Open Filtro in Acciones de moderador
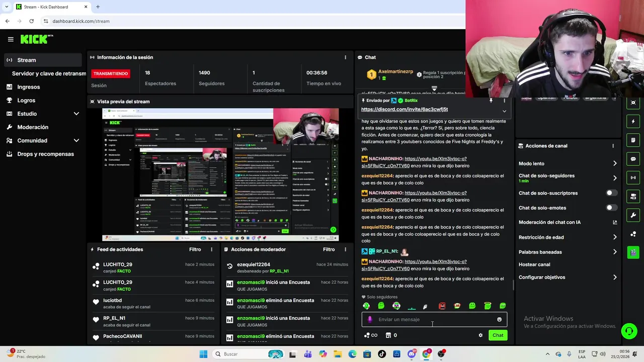 [x=329, y=249]
